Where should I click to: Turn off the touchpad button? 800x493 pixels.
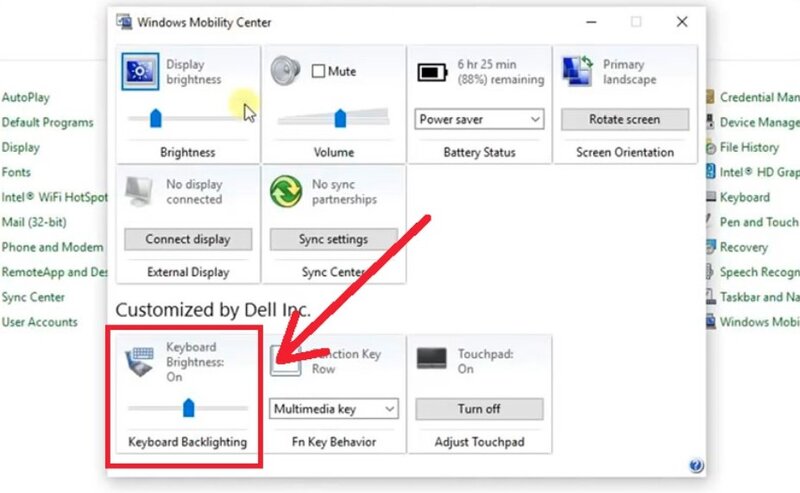coord(479,409)
